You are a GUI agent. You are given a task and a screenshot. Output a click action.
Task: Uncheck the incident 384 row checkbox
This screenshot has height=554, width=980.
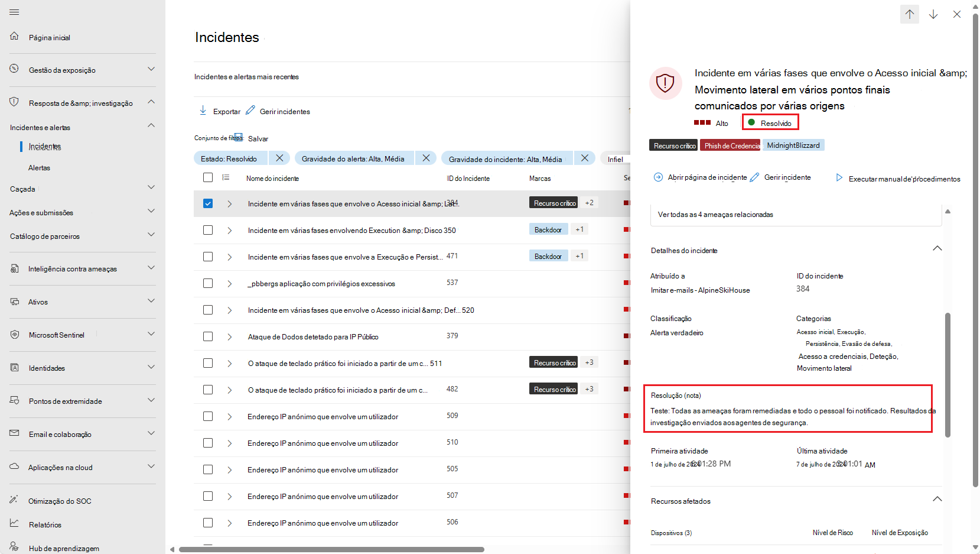click(208, 203)
